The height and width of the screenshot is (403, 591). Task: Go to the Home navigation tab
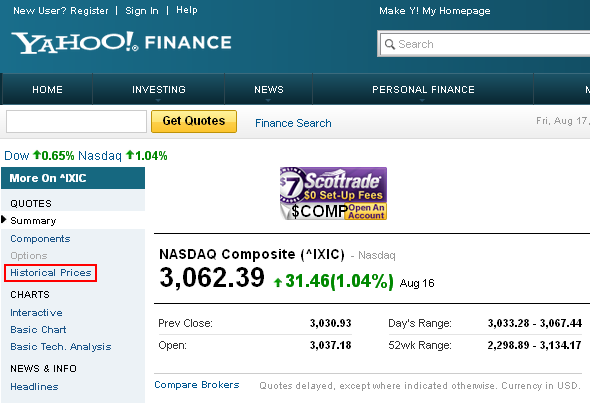(47, 89)
